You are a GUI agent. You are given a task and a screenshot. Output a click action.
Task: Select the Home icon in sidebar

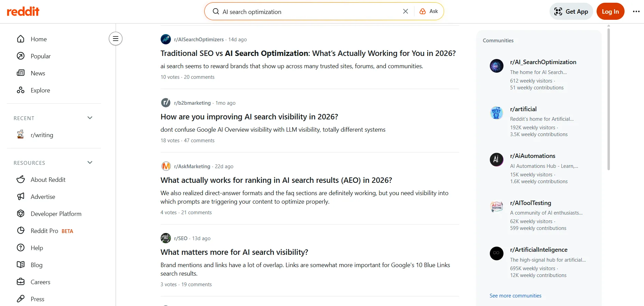pos(21,39)
